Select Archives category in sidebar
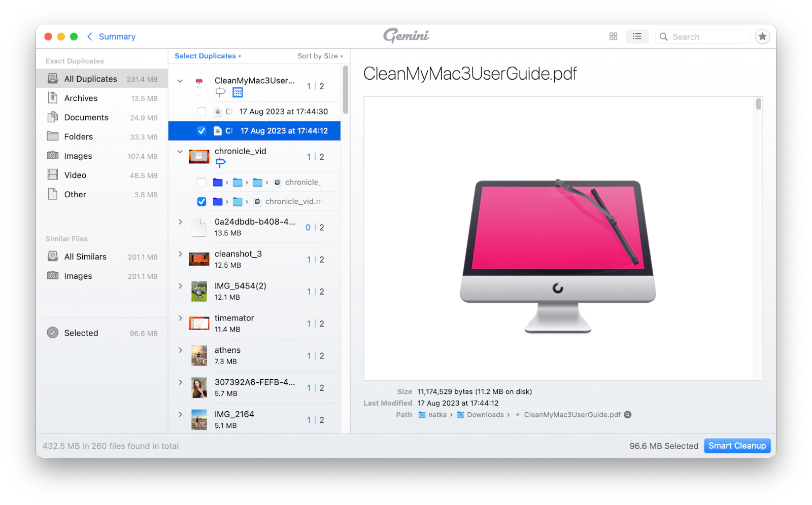The width and height of the screenshot is (812, 505). [x=102, y=98]
